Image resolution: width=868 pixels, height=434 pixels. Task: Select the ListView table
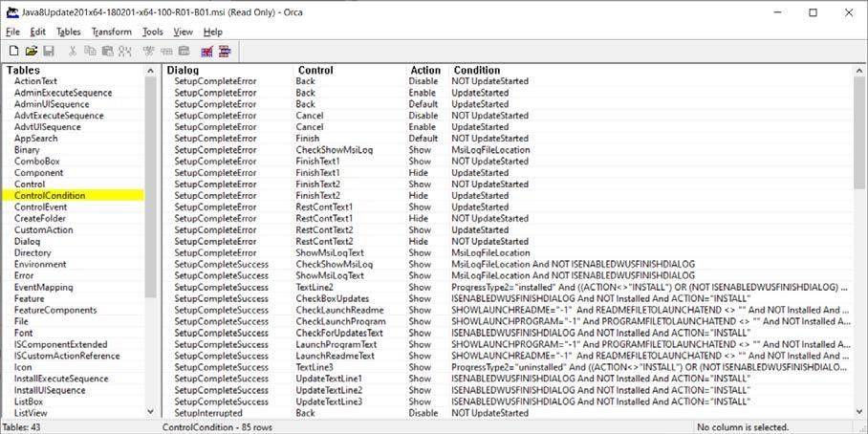(31, 413)
